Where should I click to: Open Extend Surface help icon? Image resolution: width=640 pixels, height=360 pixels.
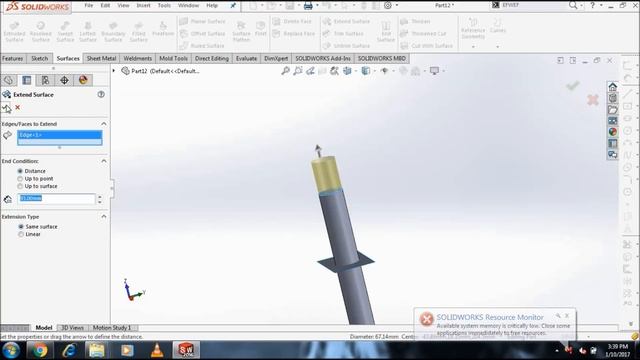[101, 94]
